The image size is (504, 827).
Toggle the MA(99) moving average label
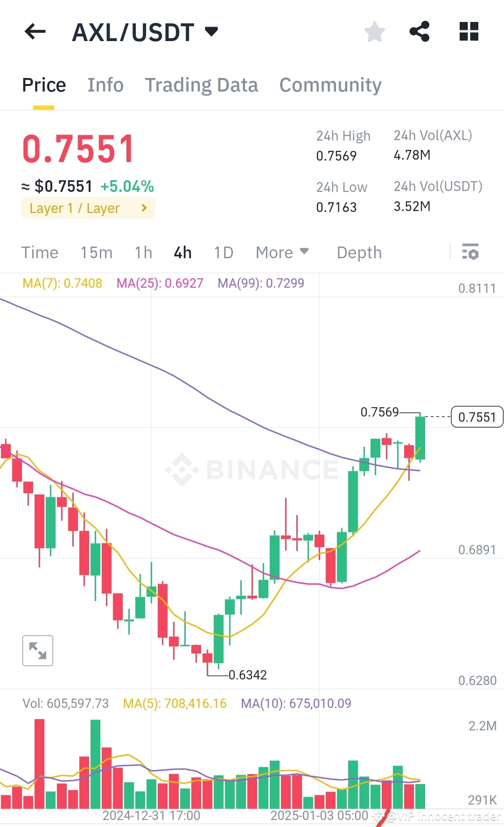(260, 283)
